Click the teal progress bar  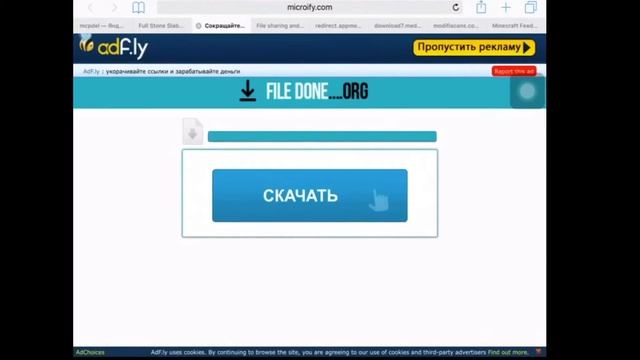click(322, 136)
